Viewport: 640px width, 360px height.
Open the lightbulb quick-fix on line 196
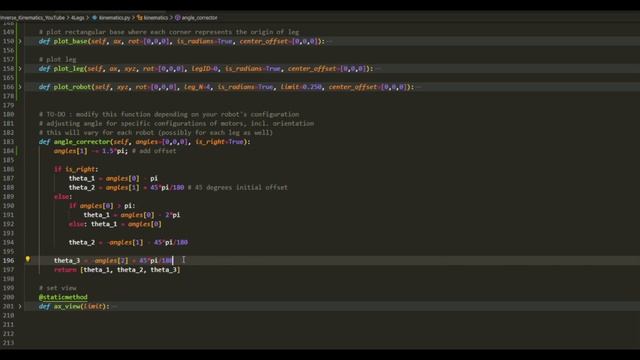point(28,259)
